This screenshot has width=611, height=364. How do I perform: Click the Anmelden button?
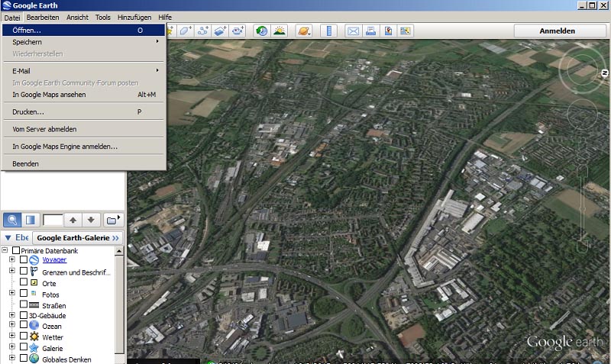[557, 31]
